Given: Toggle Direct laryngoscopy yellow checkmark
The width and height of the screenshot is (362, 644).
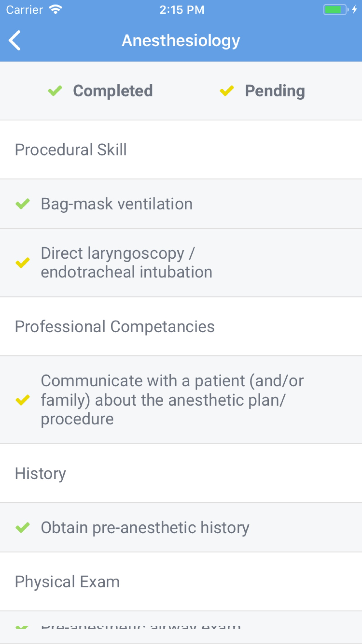Looking at the screenshot, I should pos(23,262).
